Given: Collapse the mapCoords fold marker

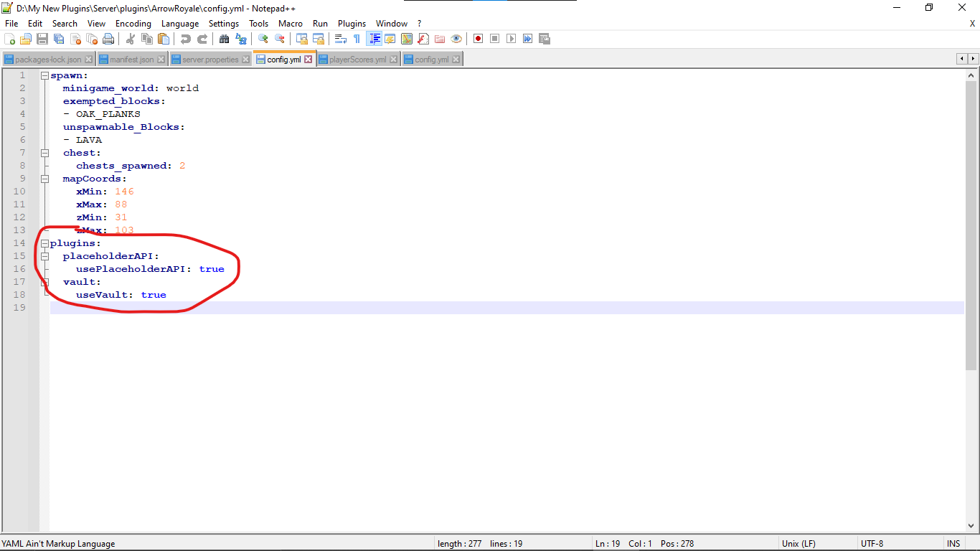Looking at the screenshot, I should pyautogui.click(x=44, y=179).
